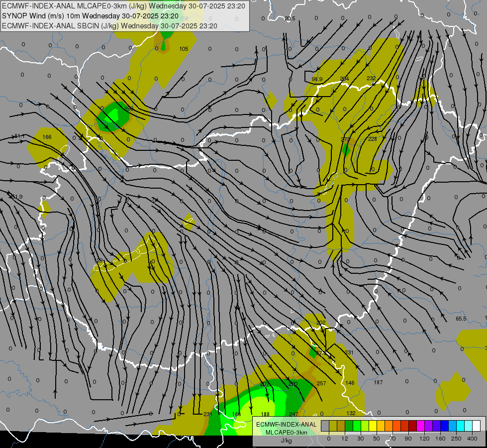The image size is (487, 448).
Task: Click the map value 202
Action: pyautogui.click(x=321, y=323)
